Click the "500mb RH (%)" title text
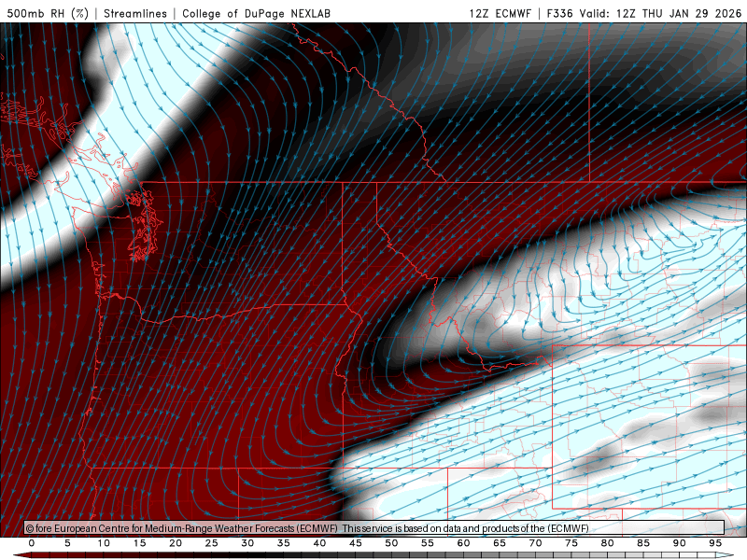The image size is (747, 560). [x=49, y=13]
